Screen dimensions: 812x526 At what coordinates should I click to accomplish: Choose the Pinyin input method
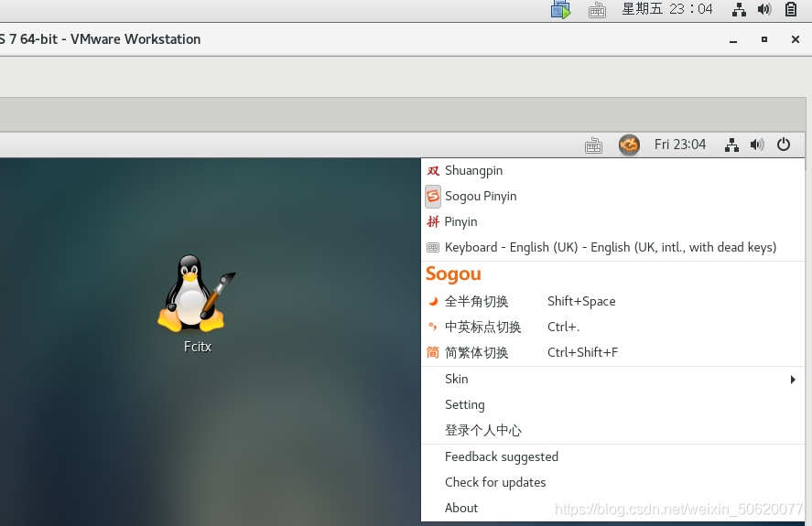click(x=612, y=221)
